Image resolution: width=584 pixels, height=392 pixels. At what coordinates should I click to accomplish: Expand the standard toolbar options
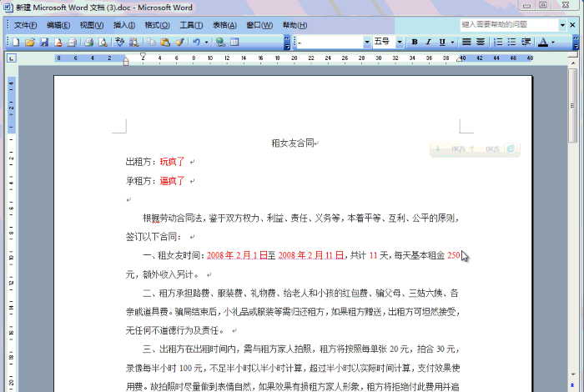(x=287, y=43)
